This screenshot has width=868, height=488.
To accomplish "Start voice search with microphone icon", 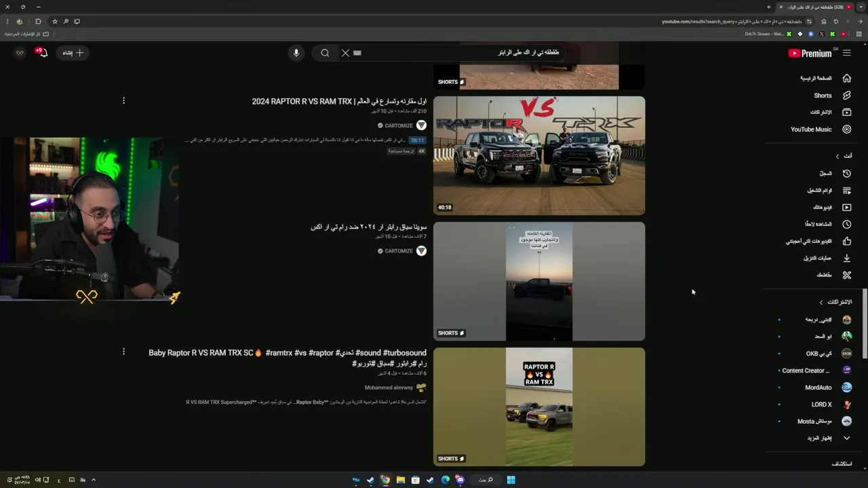I will pos(296,53).
